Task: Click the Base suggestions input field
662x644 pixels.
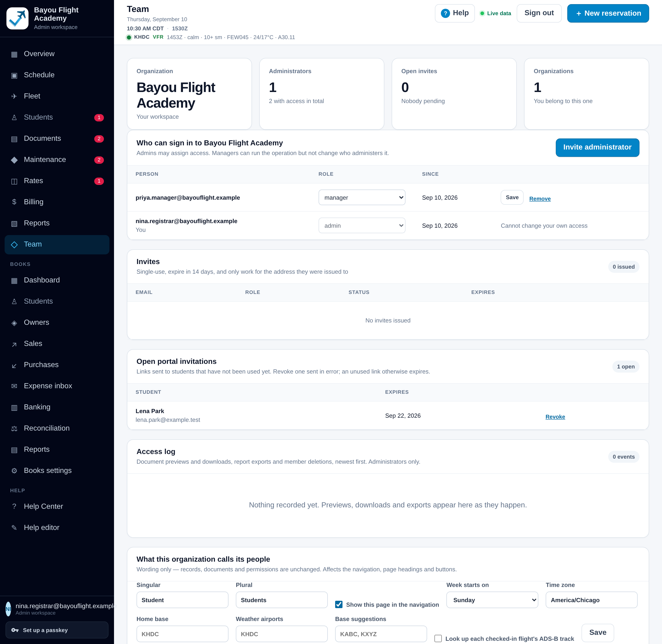Action: 381,634
